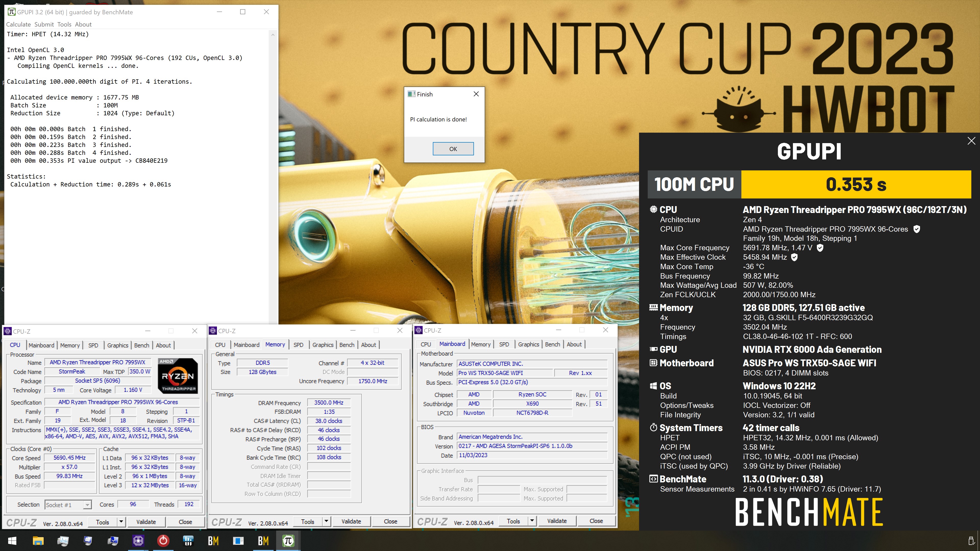Click the Finish dialog title icon

point(411,94)
